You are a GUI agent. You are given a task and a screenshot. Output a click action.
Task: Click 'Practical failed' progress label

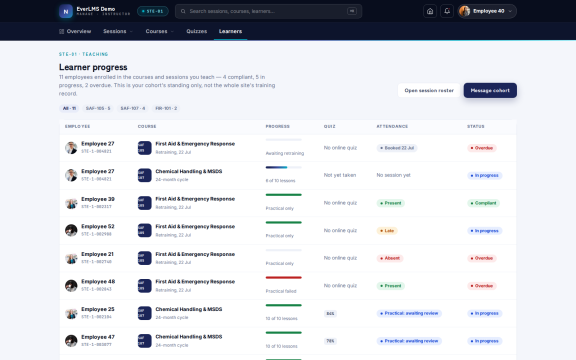pyautogui.click(x=281, y=291)
